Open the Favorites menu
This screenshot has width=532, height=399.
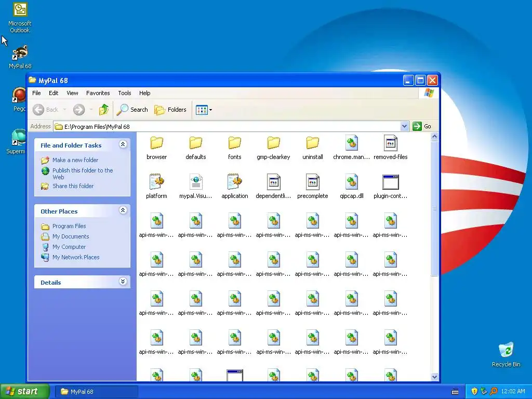(x=98, y=93)
